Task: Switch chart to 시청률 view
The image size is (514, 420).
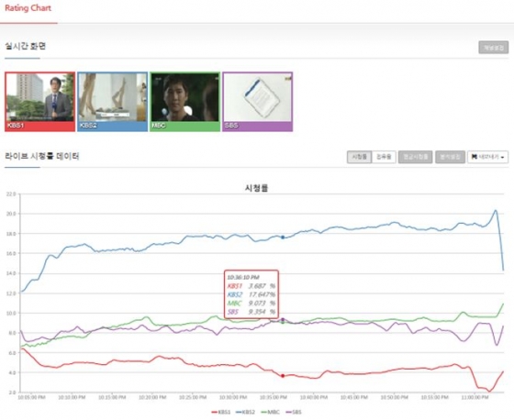Action: [x=359, y=157]
